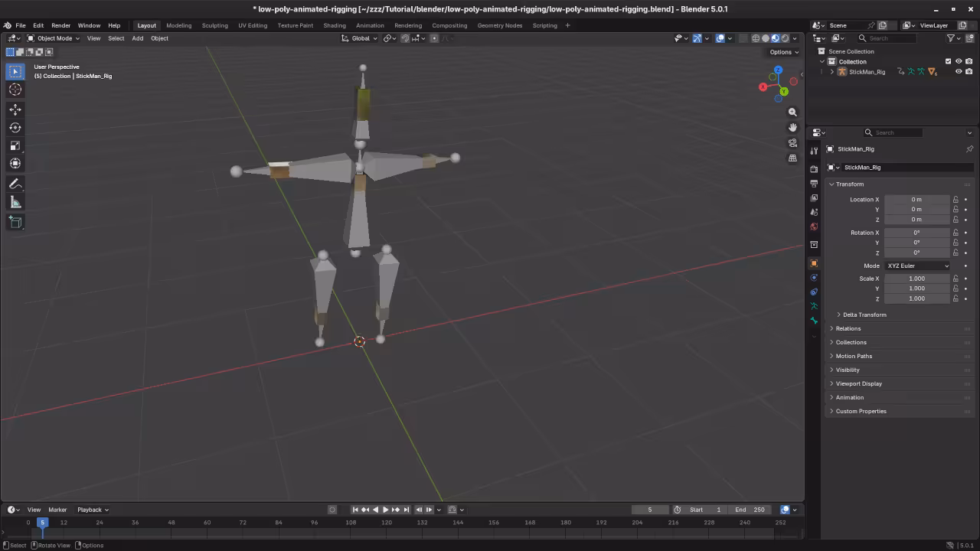
Task: Select the Move tool
Action: (15, 109)
